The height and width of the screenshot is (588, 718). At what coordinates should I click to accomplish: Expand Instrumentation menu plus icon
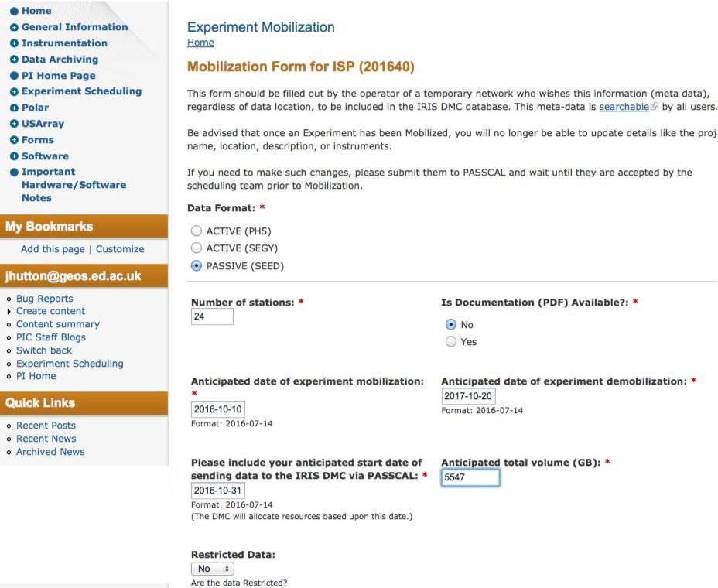[14, 43]
